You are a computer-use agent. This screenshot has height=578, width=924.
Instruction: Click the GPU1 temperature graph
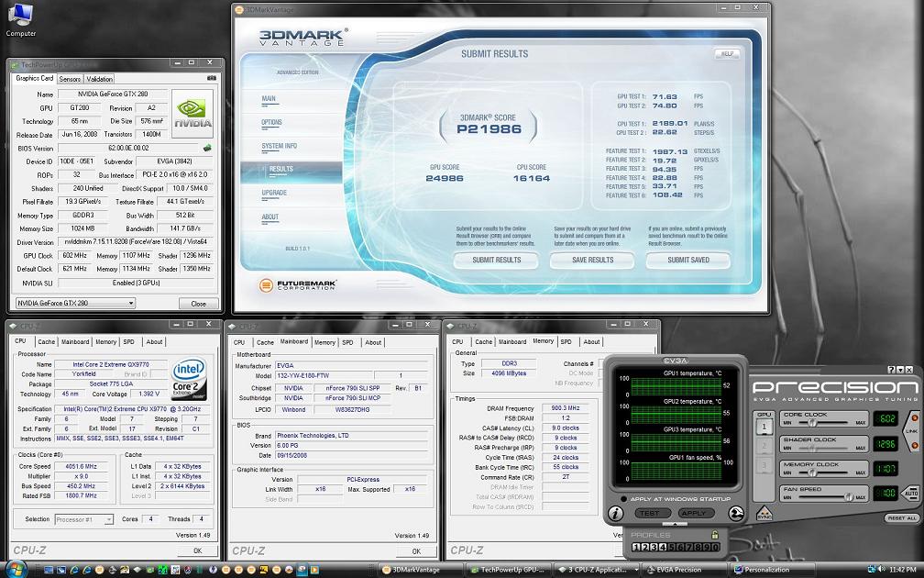coord(676,387)
